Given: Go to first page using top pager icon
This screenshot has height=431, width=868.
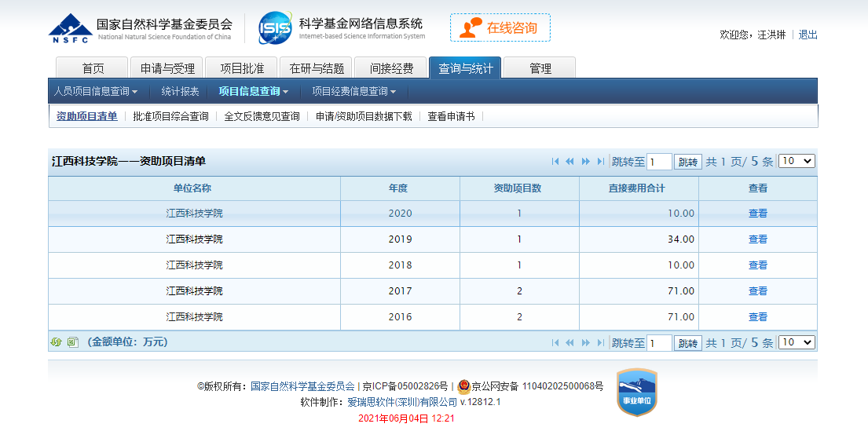Looking at the screenshot, I should 555,162.
